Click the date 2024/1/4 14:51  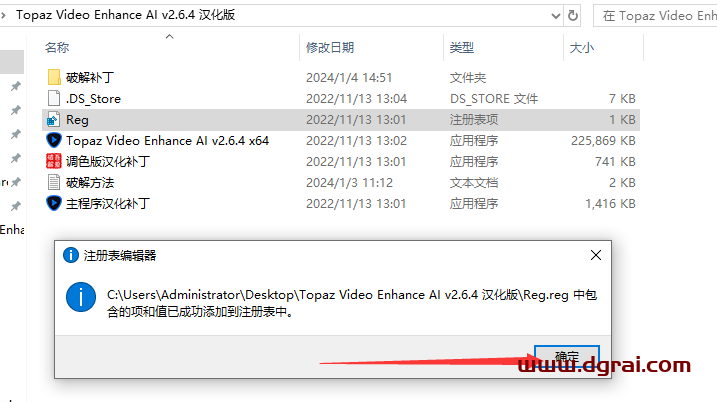349,78
